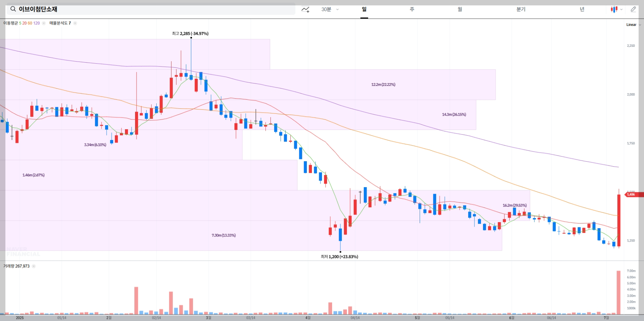Select the tallest red volume bar
This screenshot has height=321, width=644.
click(619, 293)
